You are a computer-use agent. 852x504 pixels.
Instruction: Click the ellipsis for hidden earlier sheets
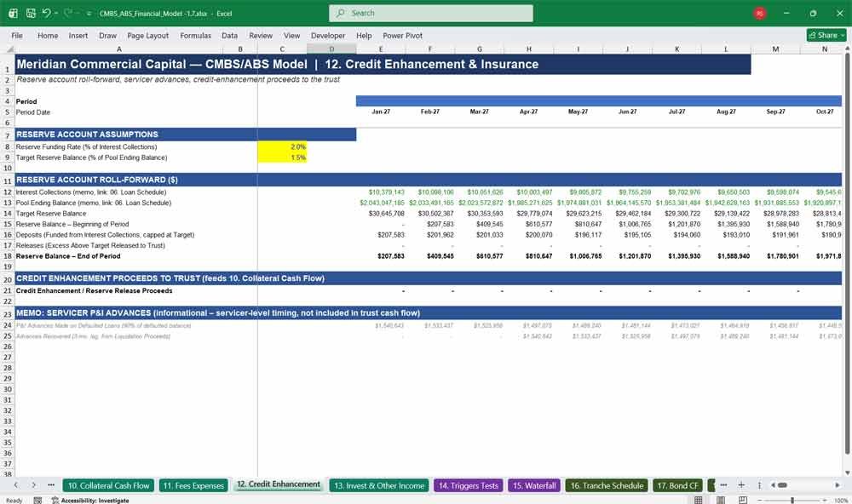click(x=51, y=485)
